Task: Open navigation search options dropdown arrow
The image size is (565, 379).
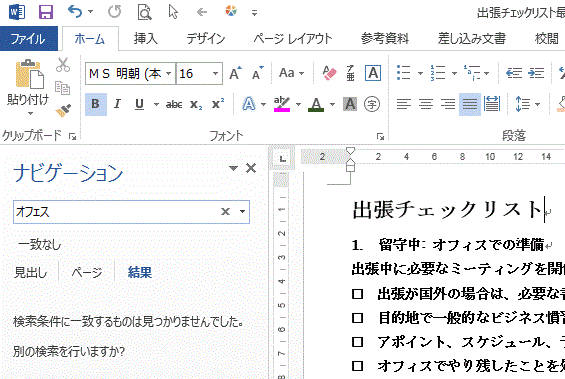Action: pyautogui.click(x=243, y=211)
